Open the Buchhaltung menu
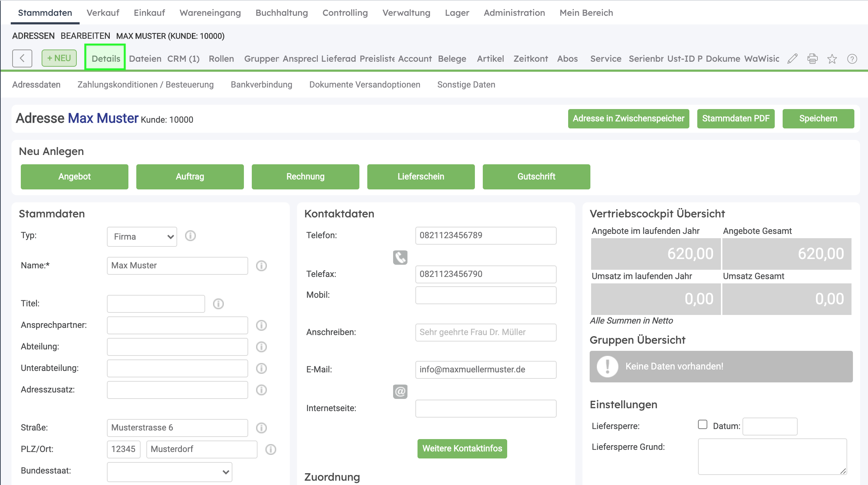This screenshot has width=868, height=485. (x=282, y=13)
